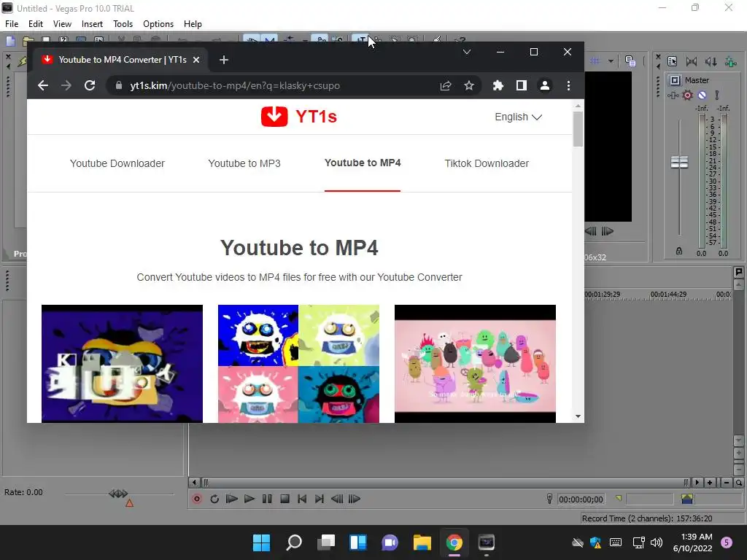This screenshot has height=560, width=747.
Task: Click Record button in Vegas transport bar
Action: (197, 499)
